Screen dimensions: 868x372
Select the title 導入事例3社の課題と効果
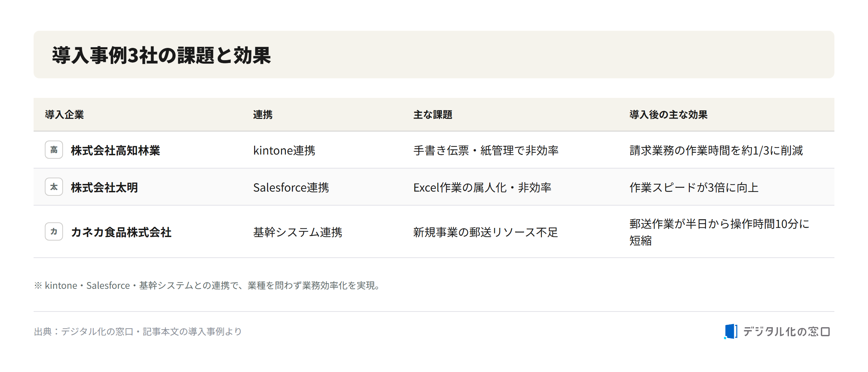pyautogui.click(x=161, y=55)
